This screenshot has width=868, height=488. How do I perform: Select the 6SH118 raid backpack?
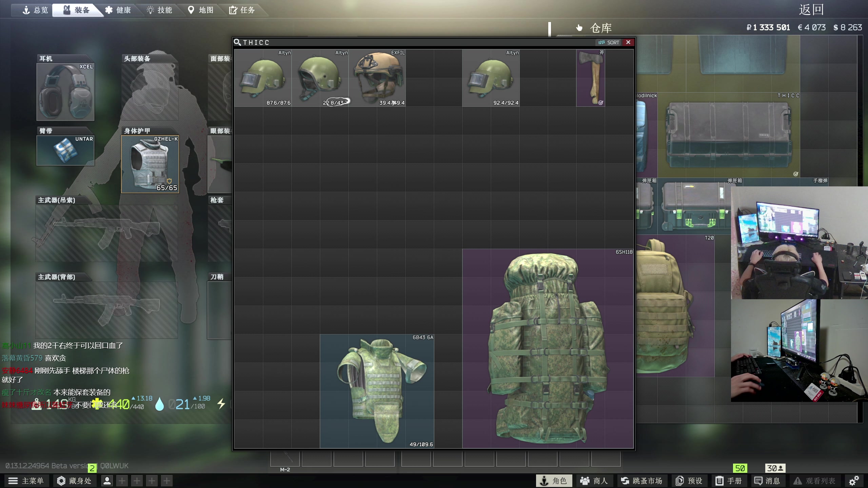[x=548, y=348]
